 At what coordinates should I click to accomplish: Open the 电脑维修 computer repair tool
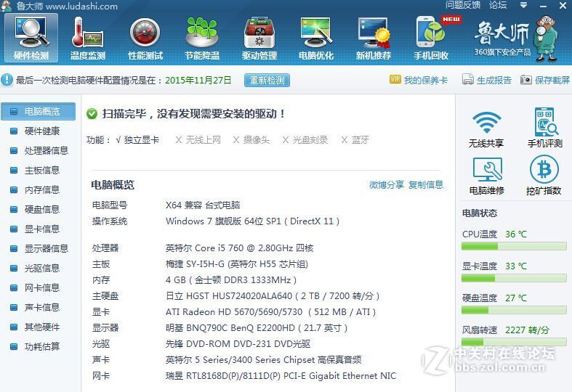pyautogui.click(x=487, y=176)
